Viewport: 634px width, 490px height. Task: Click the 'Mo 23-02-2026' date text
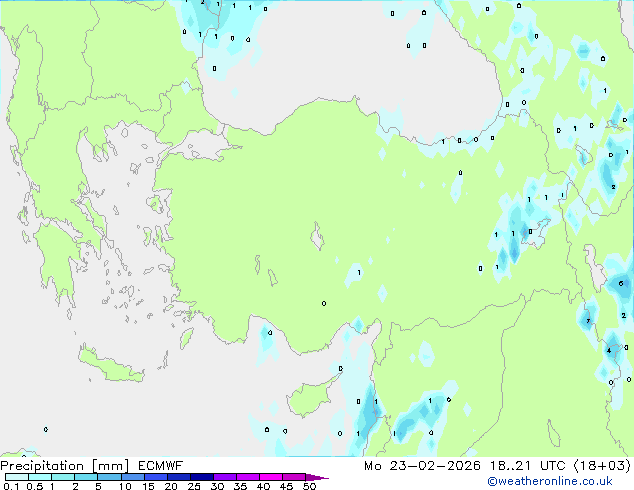422,466
